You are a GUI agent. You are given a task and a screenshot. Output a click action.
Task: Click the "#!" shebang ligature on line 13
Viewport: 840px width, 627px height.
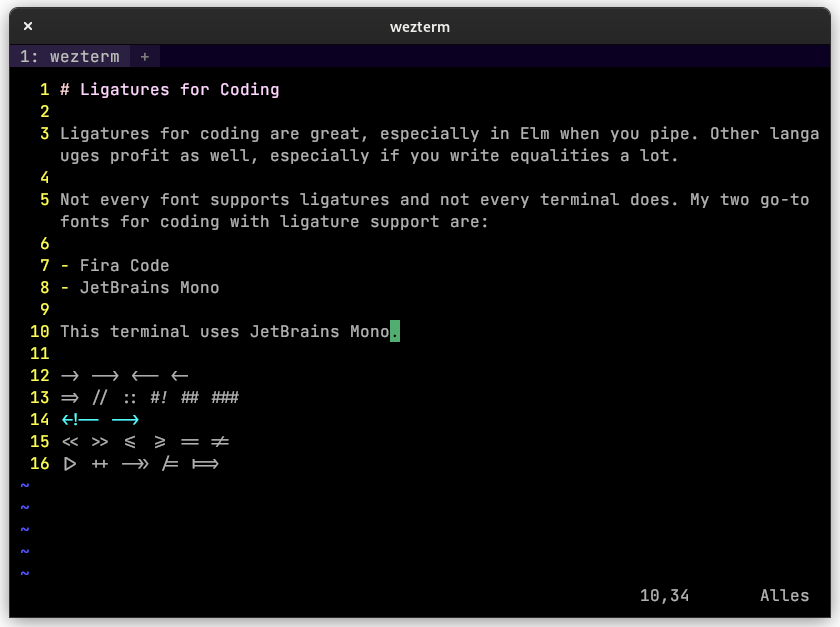click(x=159, y=398)
